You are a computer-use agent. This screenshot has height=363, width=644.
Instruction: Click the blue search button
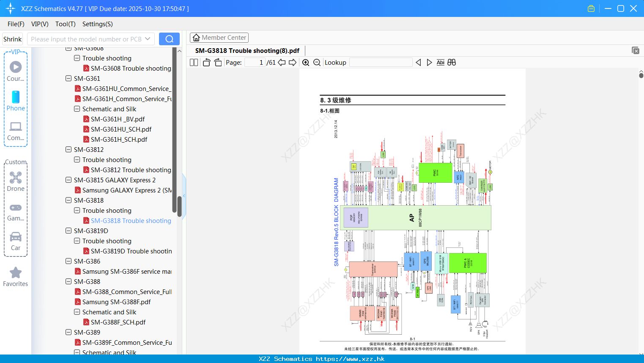click(169, 39)
